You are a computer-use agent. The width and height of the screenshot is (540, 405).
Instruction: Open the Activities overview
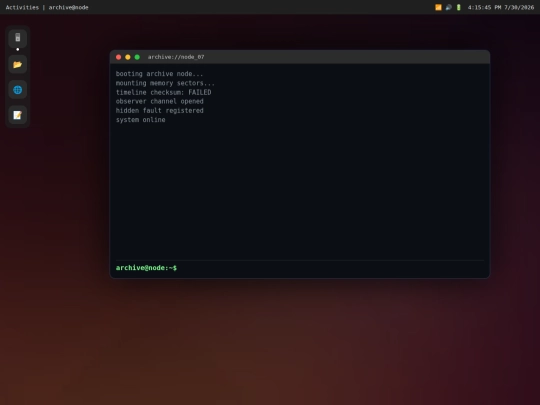click(x=22, y=7)
